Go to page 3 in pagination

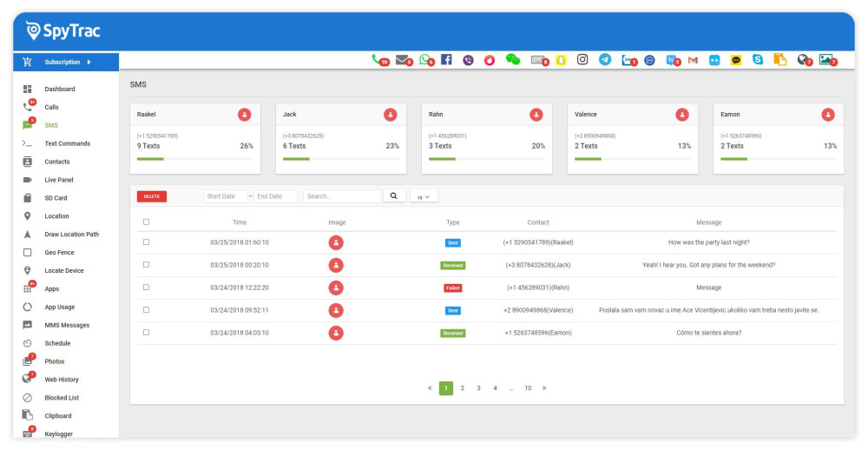pos(478,388)
